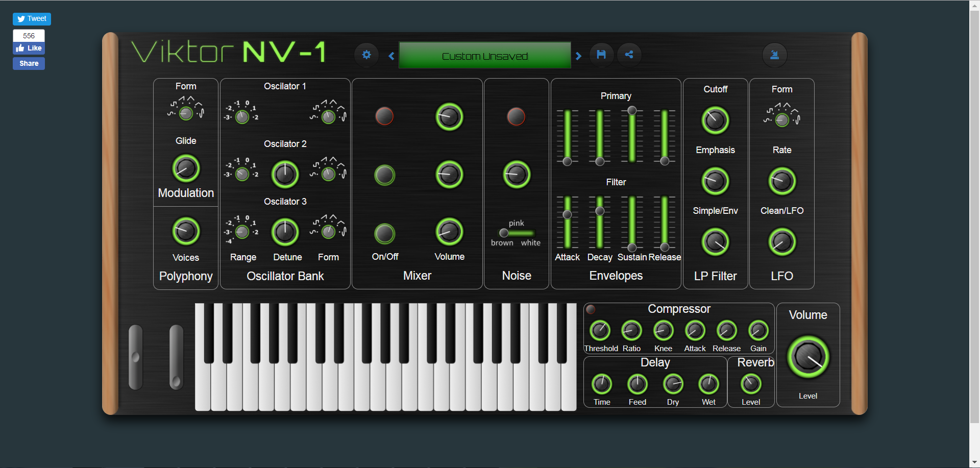Click the Compressor Gain knob
Viewport: 980px width, 468px height.
758,331
